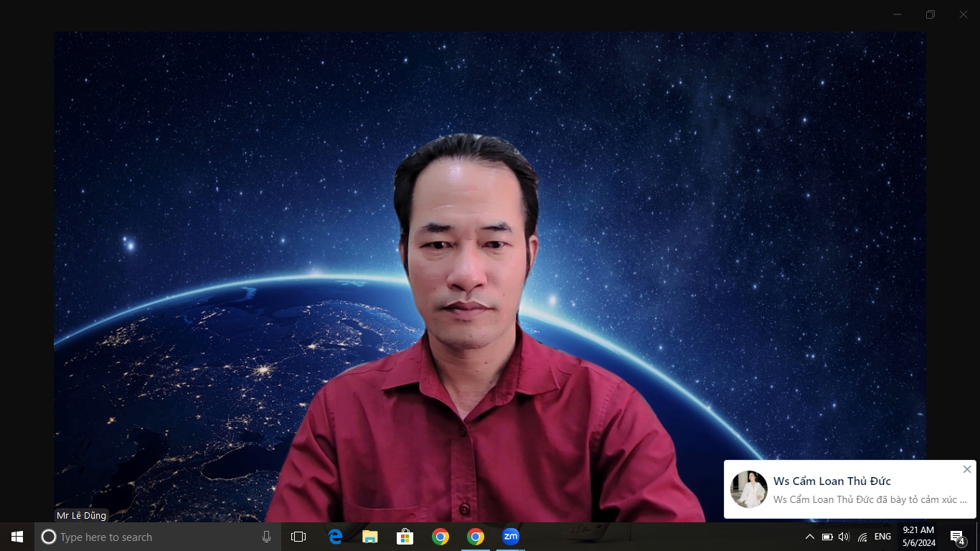The width and height of the screenshot is (980, 551).
Task: Open the 9:21 AM clock calendar
Action: click(918, 537)
